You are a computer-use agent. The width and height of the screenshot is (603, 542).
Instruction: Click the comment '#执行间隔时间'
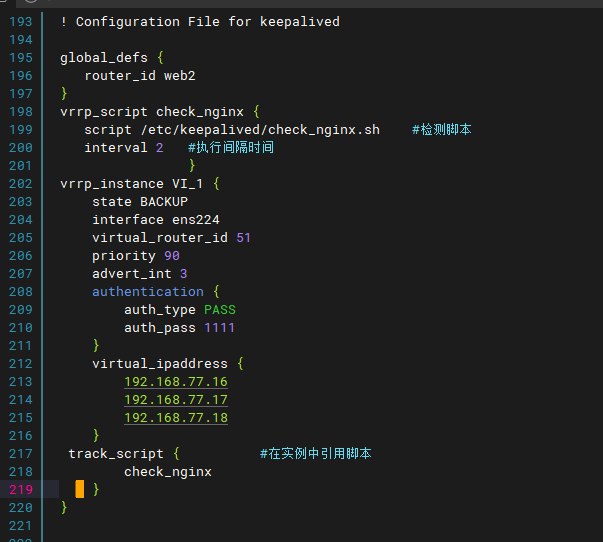pos(231,148)
